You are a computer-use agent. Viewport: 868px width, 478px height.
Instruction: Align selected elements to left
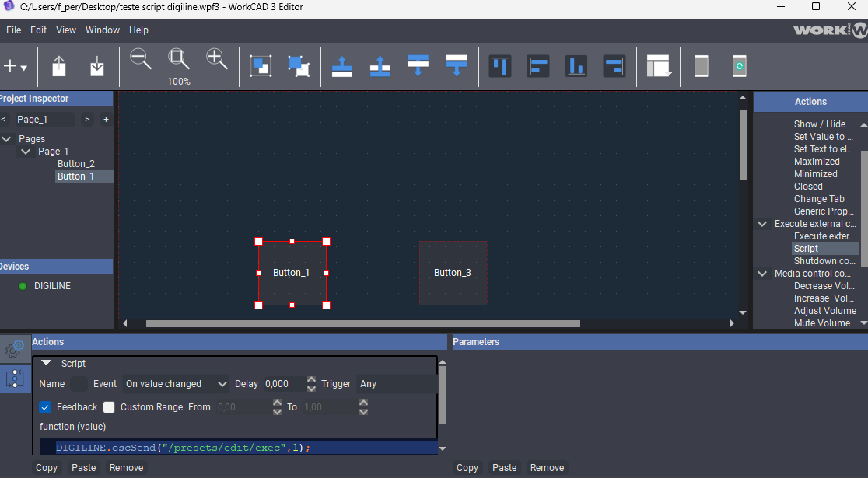tap(538, 66)
